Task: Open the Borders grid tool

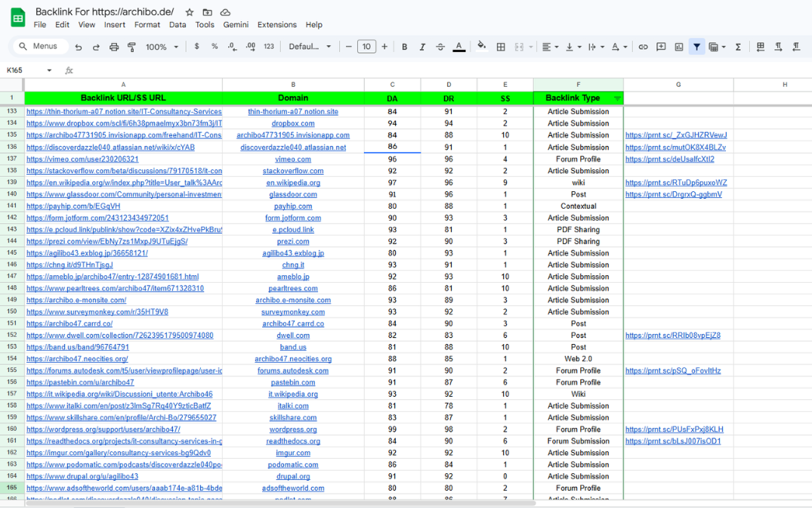Action: tap(500, 47)
